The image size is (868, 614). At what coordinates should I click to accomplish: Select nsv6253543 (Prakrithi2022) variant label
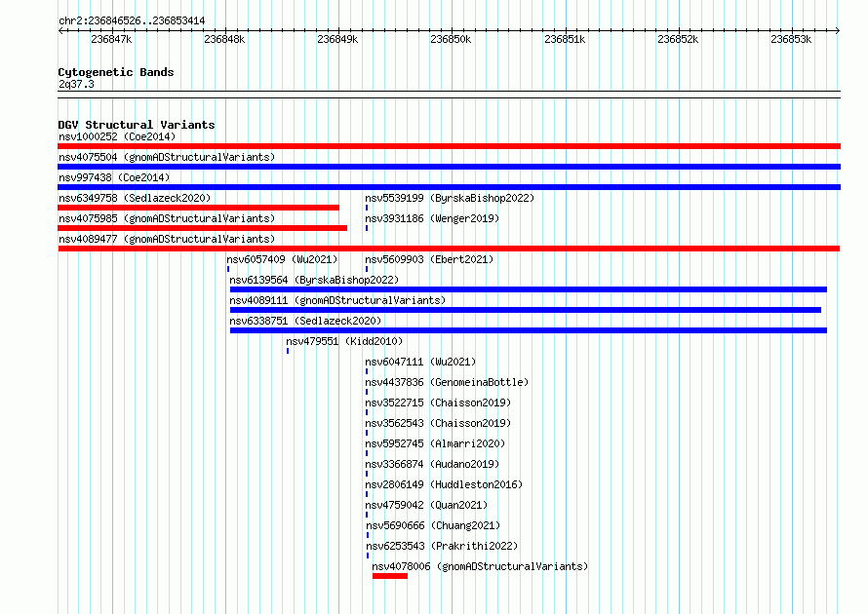442,546
